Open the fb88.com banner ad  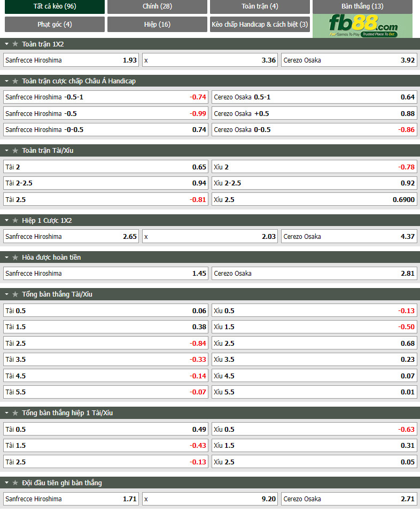coord(362,26)
